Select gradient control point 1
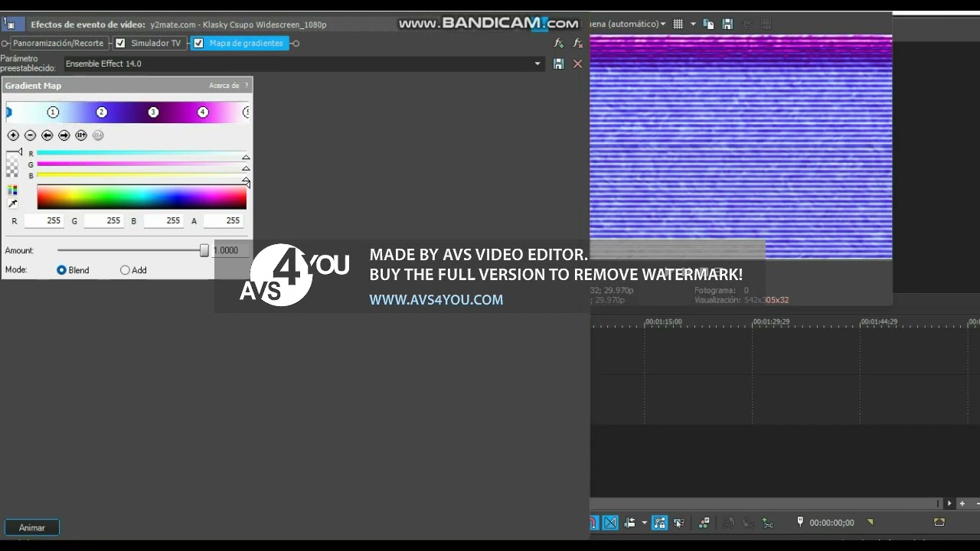The image size is (980, 551). [53, 112]
